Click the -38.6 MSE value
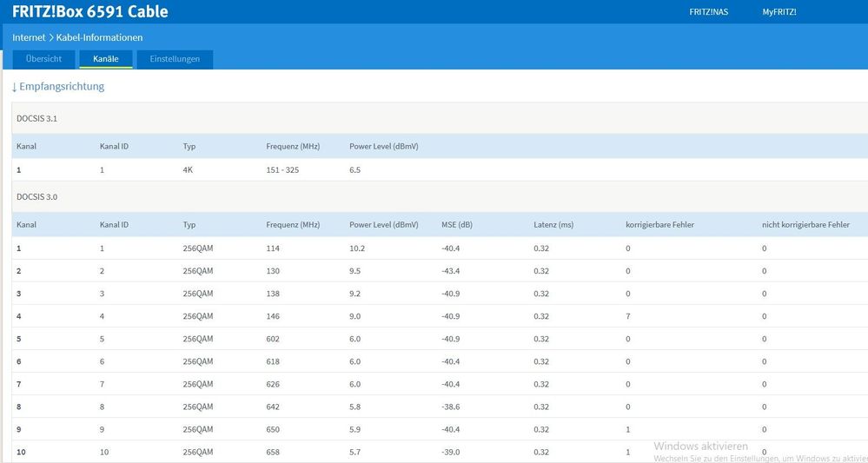The height and width of the screenshot is (463, 868). point(452,407)
